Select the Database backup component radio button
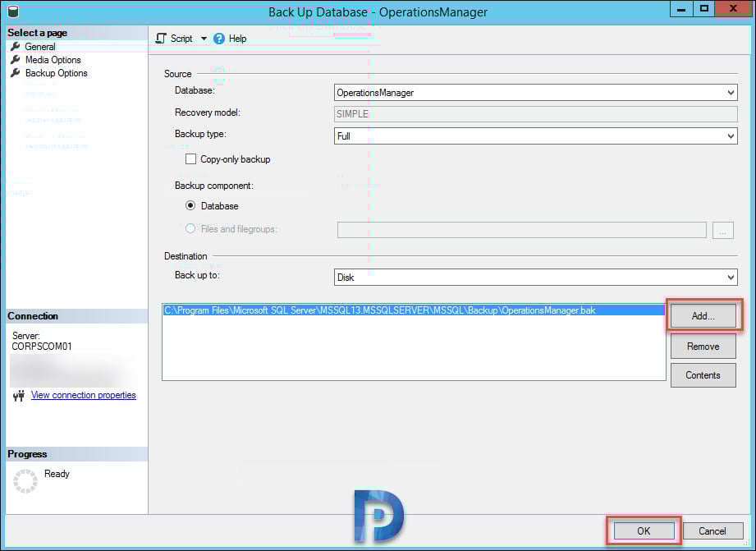This screenshot has height=551, width=756. click(x=190, y=205)
